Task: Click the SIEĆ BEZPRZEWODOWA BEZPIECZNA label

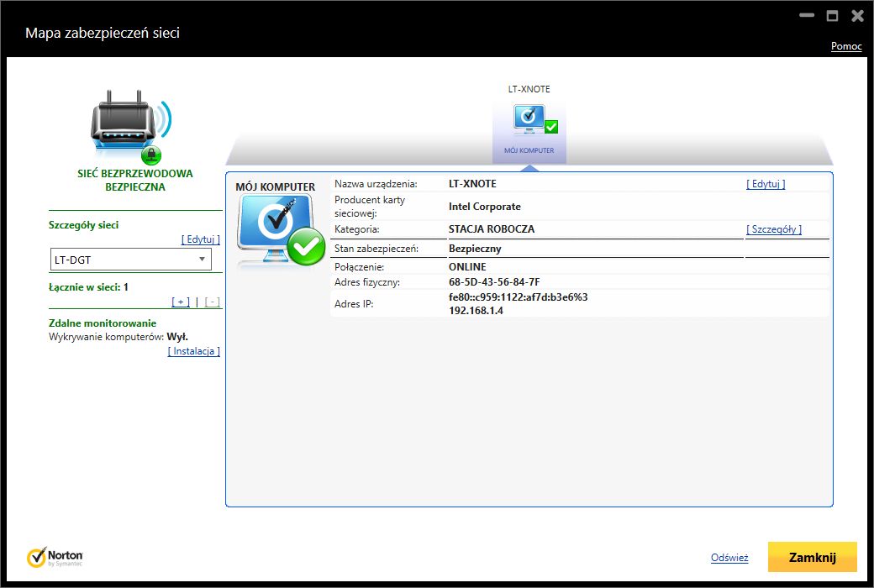Action: [x=135, y=180]
